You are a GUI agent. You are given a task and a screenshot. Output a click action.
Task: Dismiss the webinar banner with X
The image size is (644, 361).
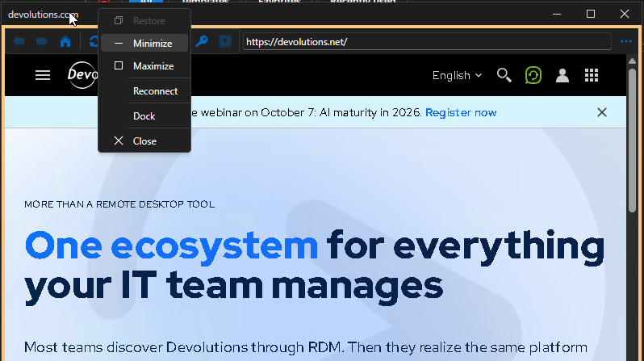click(x=602, y=112)
